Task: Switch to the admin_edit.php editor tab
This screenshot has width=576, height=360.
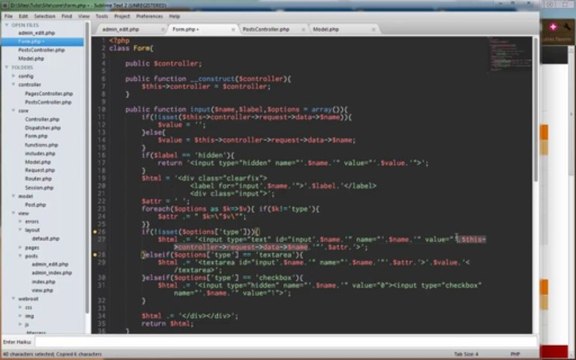Action: tap(120, 29)
